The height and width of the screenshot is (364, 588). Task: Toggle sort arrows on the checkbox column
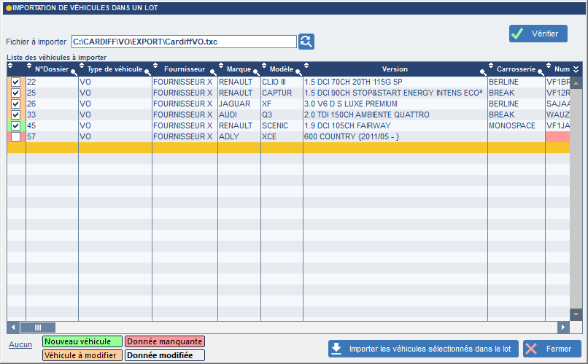[x=10, y=66]
